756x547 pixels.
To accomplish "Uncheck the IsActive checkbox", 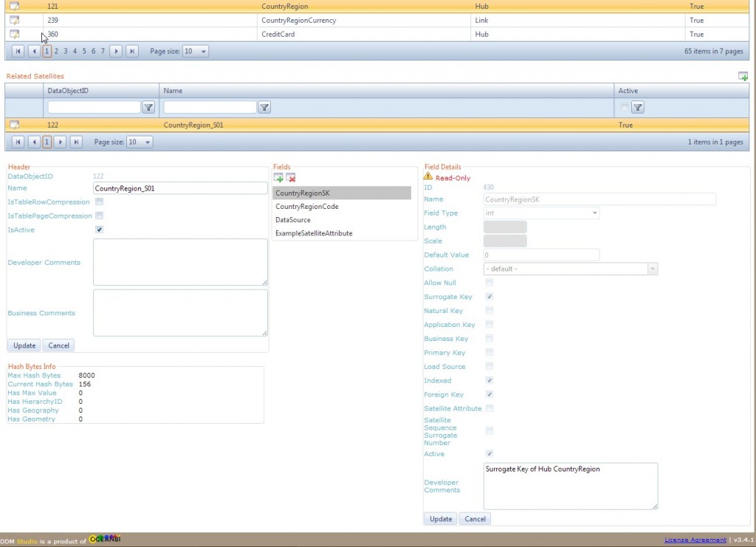I will 100,230.
